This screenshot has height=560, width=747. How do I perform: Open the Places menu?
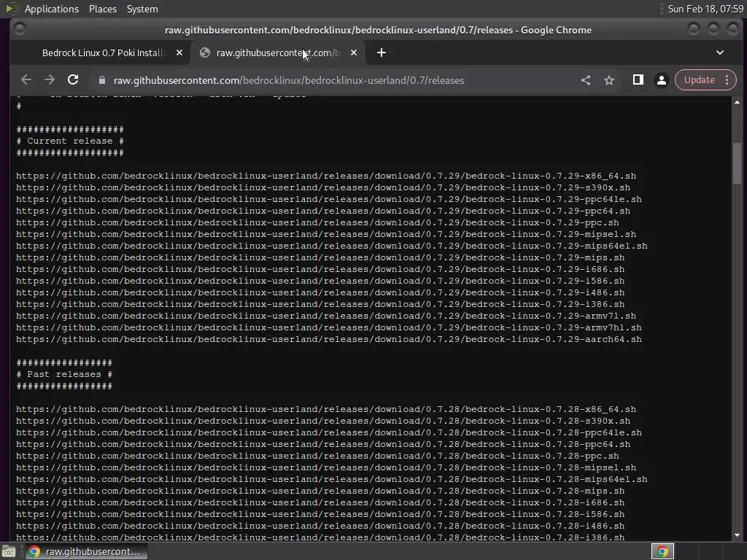coord(102,9)
